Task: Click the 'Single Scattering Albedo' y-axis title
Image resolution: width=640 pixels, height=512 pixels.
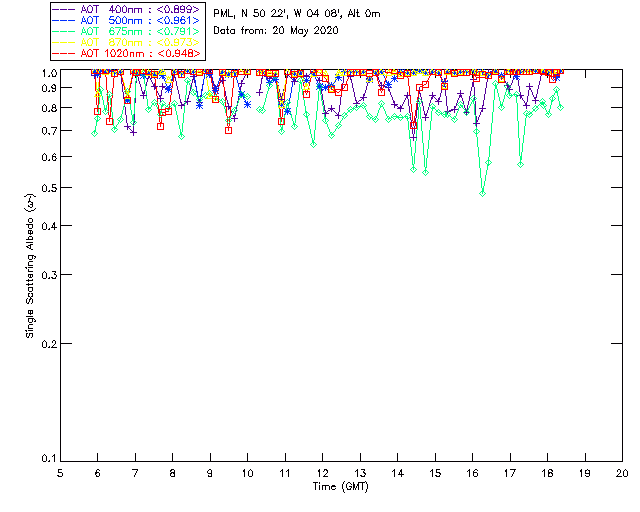Action: [x=30, y=265]
